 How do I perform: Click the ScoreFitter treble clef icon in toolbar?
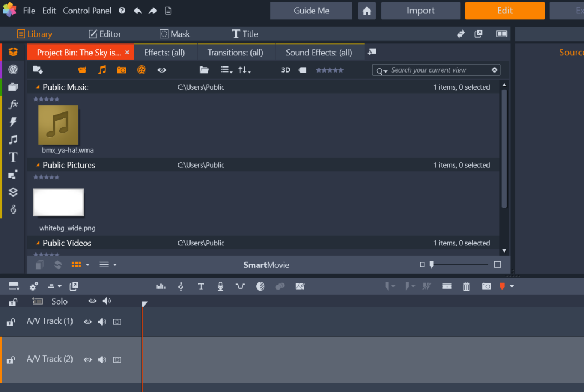pos(181,286)
